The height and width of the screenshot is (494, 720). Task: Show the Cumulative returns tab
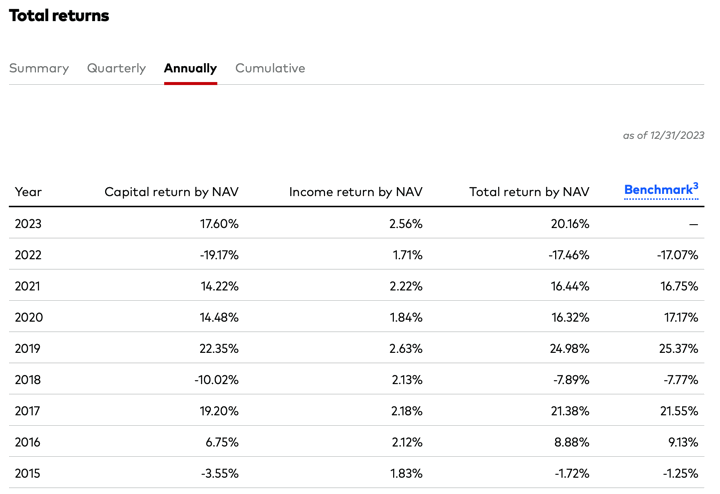pyautogui.click(x=270, y=68)
